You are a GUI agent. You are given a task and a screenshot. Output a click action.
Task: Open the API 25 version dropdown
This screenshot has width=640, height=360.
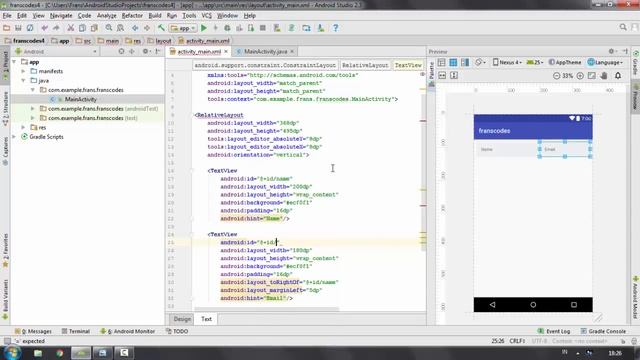tap(535, 62)
